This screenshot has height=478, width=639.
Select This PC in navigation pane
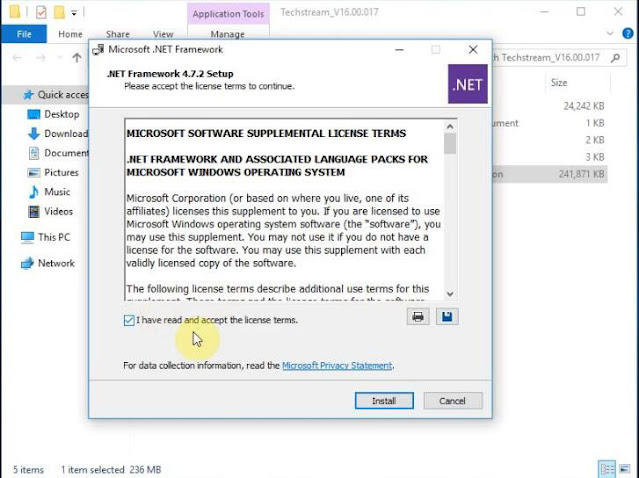click(45, 237)
